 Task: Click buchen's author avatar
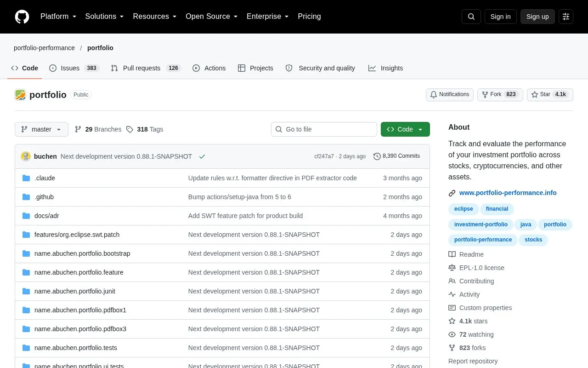click(26, 156)
